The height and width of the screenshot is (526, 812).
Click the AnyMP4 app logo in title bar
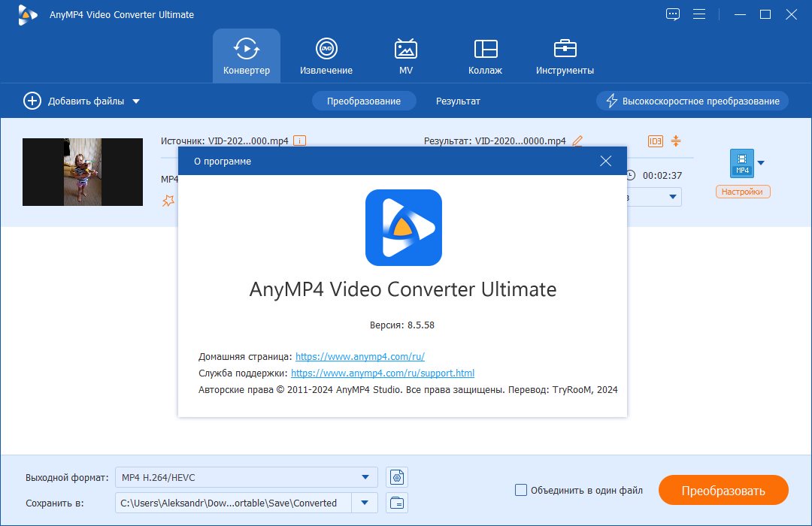(28, 14)
